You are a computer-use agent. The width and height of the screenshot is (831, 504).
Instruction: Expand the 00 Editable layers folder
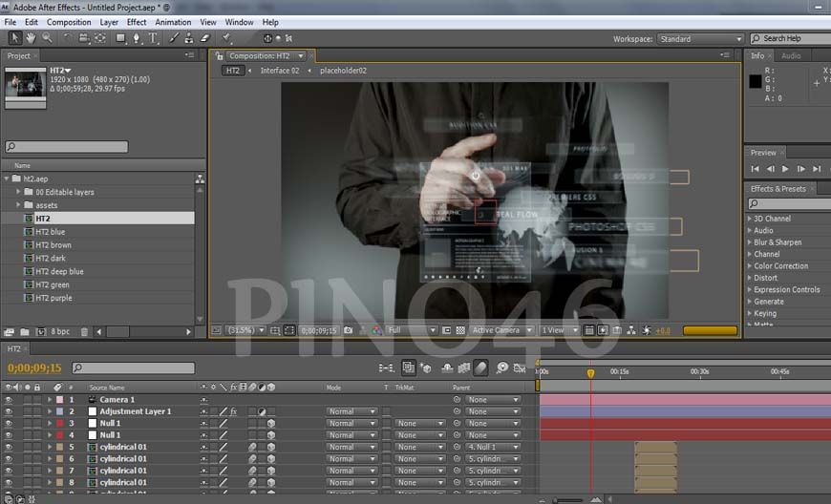point(18,192)
